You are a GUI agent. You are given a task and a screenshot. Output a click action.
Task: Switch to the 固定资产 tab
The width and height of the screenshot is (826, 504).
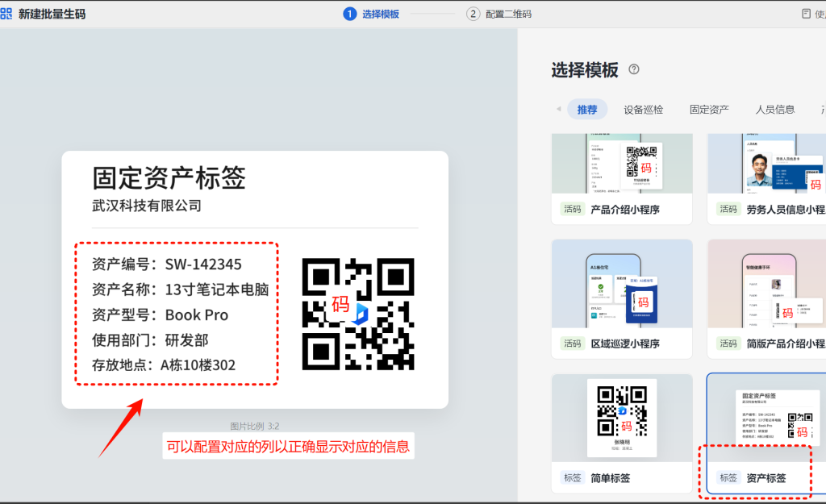click(x=709, y=110)
